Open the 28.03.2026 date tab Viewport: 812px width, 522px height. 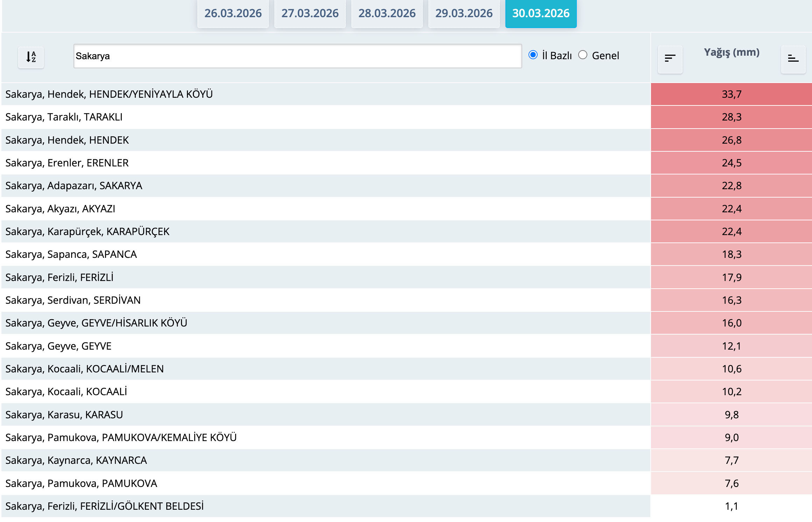click(387, 13)
